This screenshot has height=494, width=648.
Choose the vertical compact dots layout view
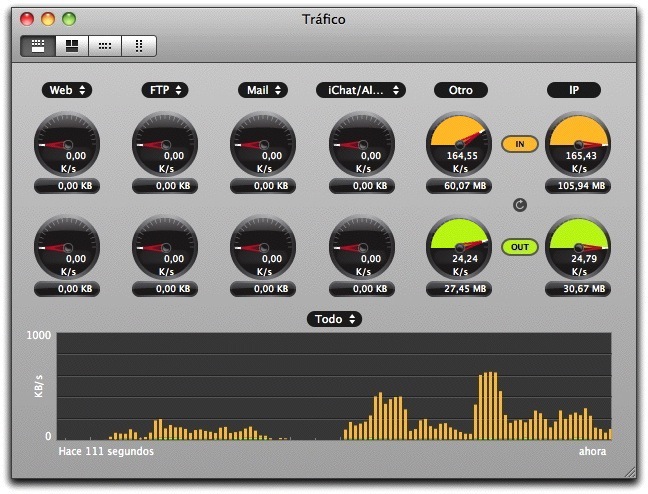(139, 45)
